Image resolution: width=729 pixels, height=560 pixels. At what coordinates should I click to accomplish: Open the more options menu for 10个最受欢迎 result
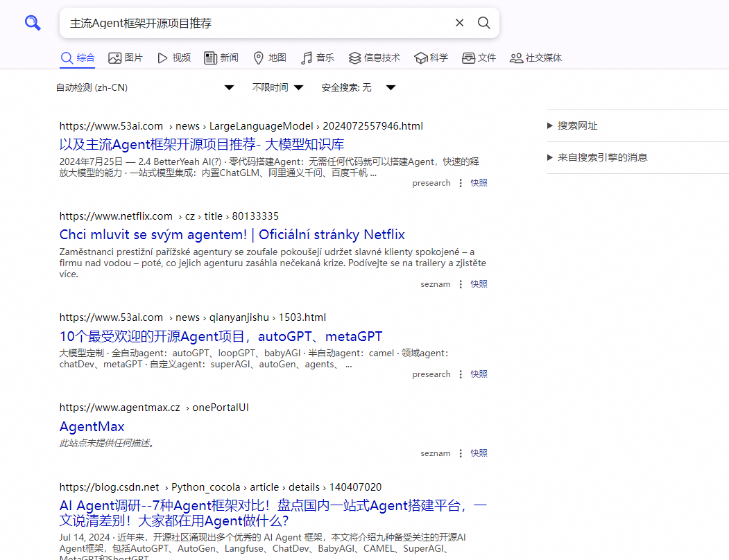click(x=461, y=374)
